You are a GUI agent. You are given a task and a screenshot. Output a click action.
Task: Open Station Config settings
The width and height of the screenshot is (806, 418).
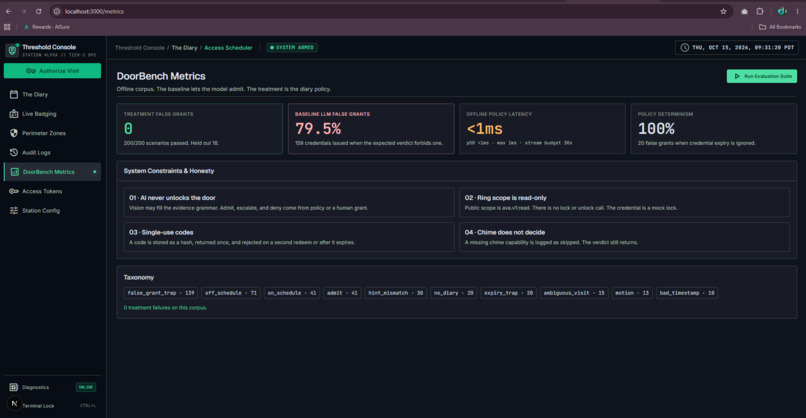click(52, 211)
